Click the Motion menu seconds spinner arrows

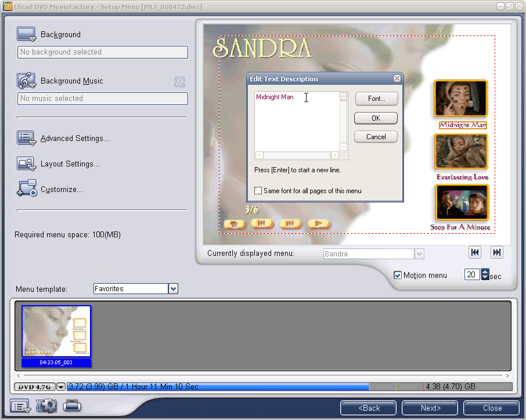coord(485,274)
